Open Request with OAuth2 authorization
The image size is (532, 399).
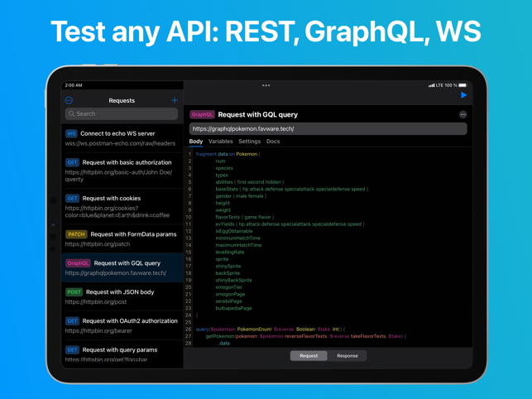(122, 325)
